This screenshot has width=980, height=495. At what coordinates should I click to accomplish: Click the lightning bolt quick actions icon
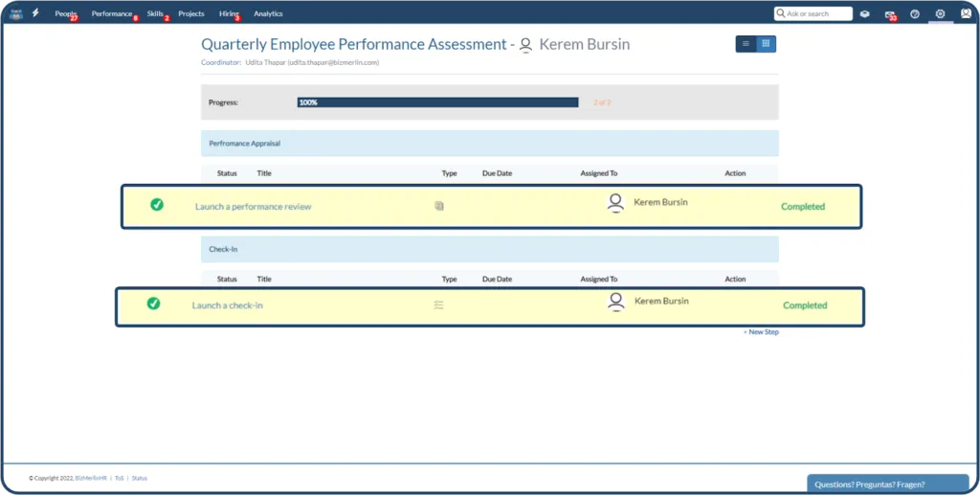[35, 13]
